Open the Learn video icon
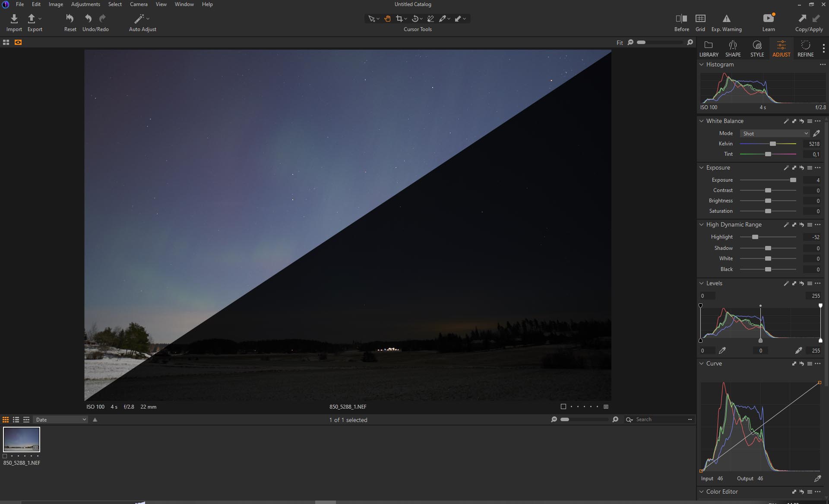Viewport: 829px width, 504px height. click(768, 19)
